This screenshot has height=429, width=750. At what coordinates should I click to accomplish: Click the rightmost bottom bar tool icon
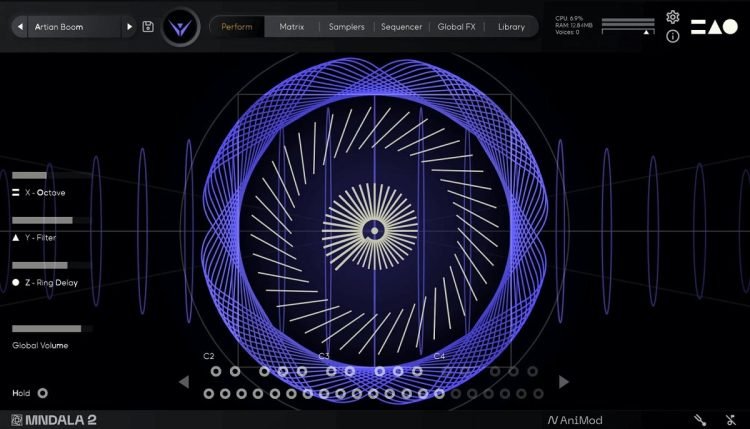click(x=729, y=420)
